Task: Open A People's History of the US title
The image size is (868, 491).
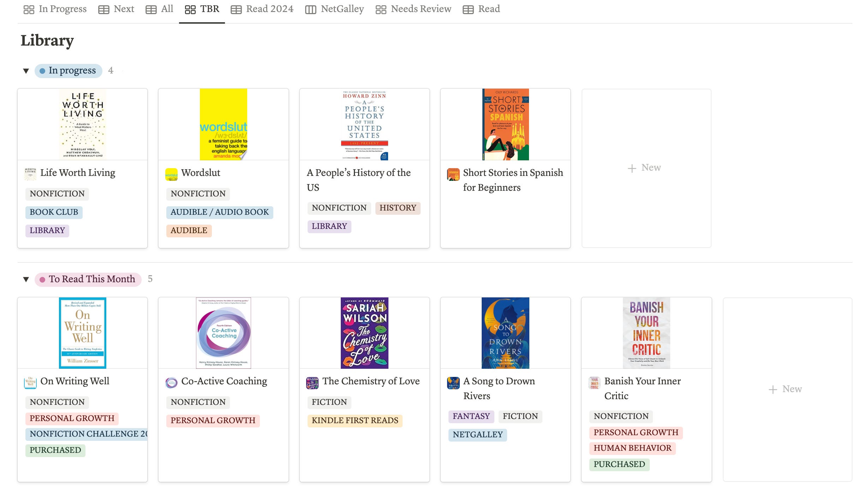Action: click(x=359, y=180)
